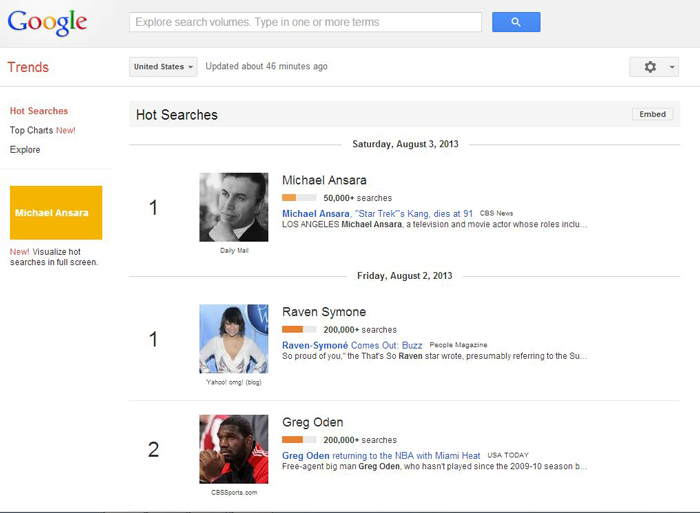Click the Explore search volumes input field
The width and height of the screenshot is (700, 513).
click(305, 22)
